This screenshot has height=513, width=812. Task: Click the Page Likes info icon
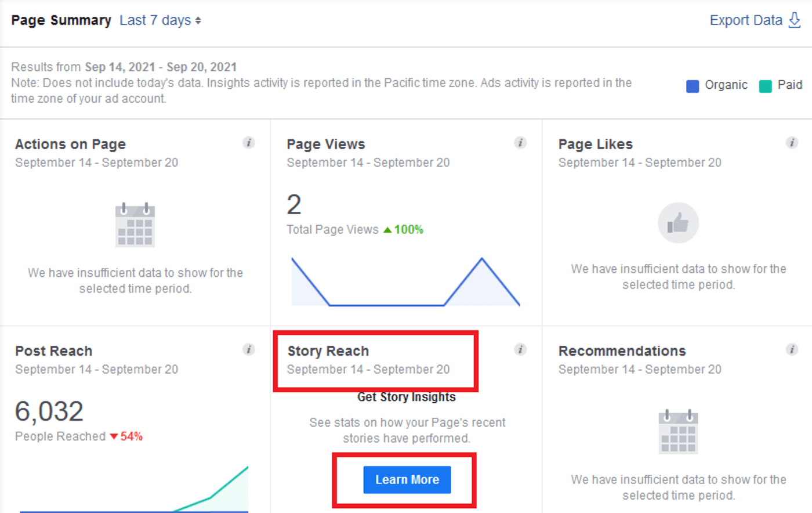[x=792, y=143]
